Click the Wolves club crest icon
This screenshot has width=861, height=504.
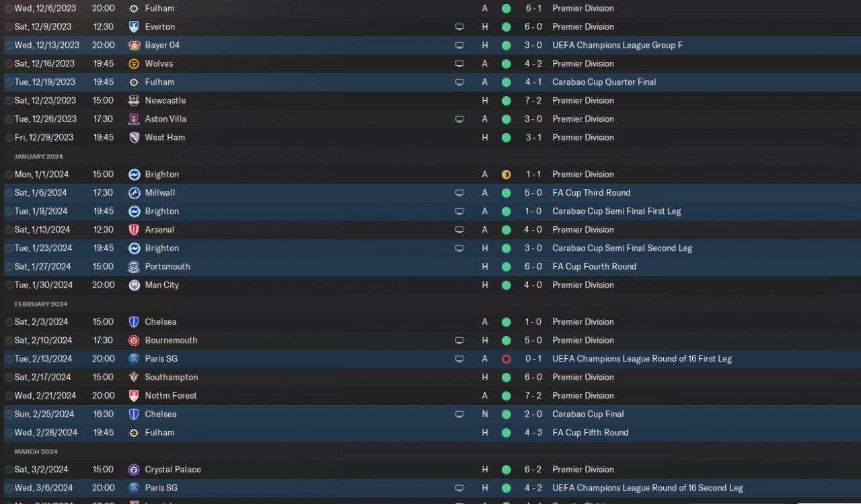[x=134, y=64]
